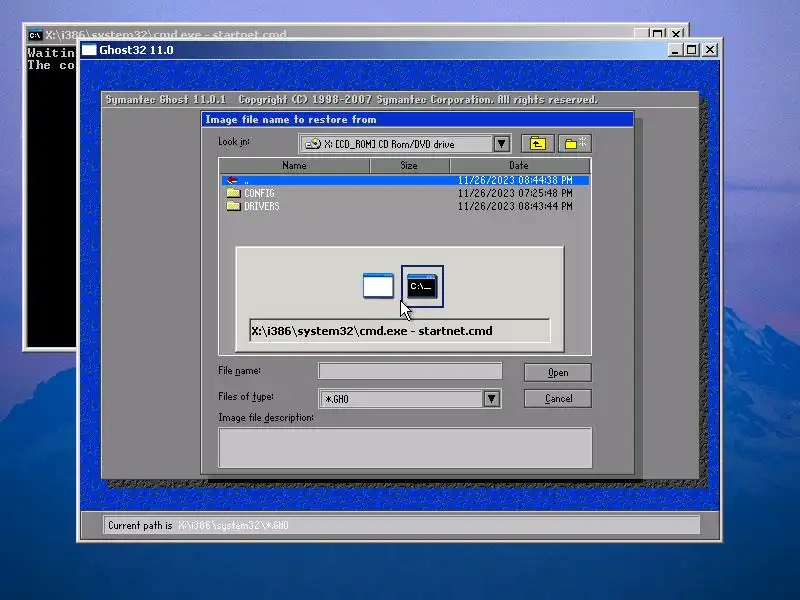Click date 11/26/2023 08:43:44 PM

tap(515, 206)
